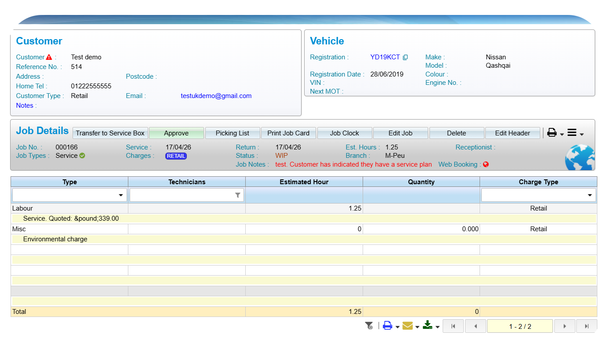Click the green tick beside Service job type
The image size is (611, 364).
(82, 156)
